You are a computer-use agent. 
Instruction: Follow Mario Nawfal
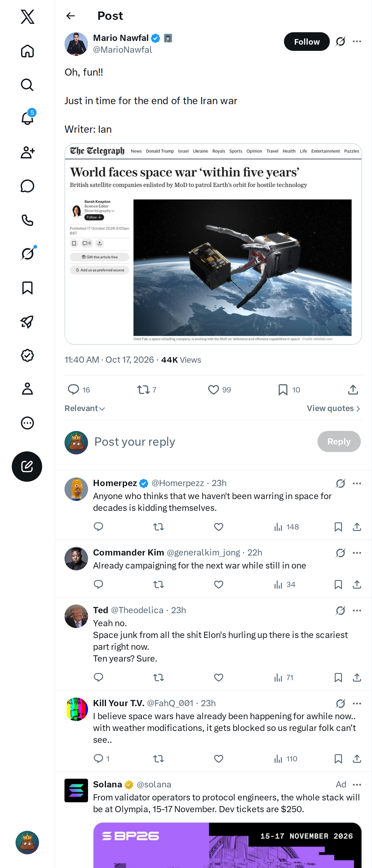pyautogui.click(x=307, y=42)
